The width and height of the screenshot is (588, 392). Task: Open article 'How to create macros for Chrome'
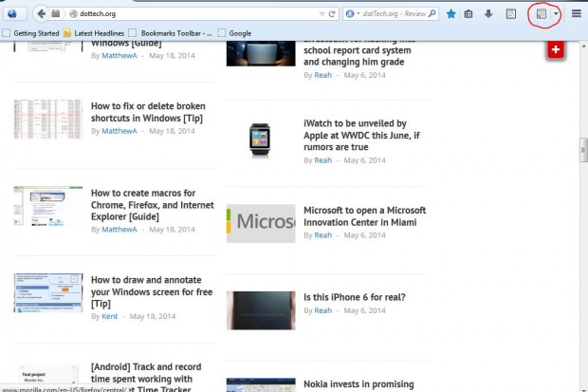[153, 205]
